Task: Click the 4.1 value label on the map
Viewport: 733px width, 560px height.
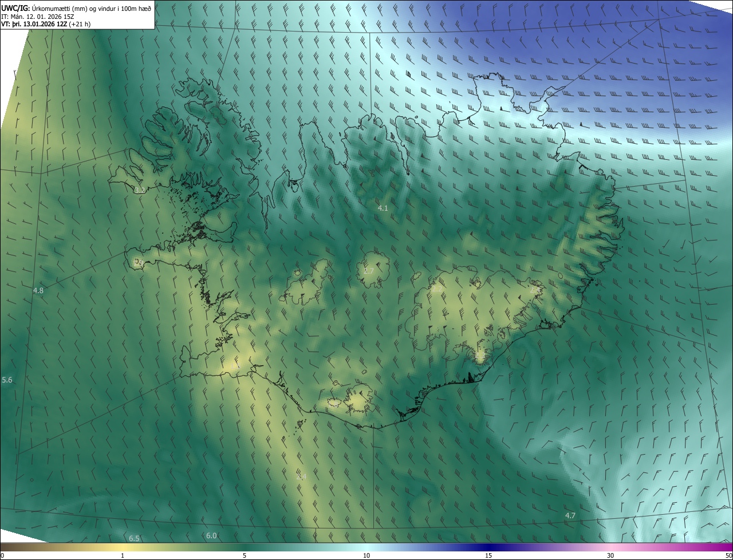Action: tap(383, 208)
